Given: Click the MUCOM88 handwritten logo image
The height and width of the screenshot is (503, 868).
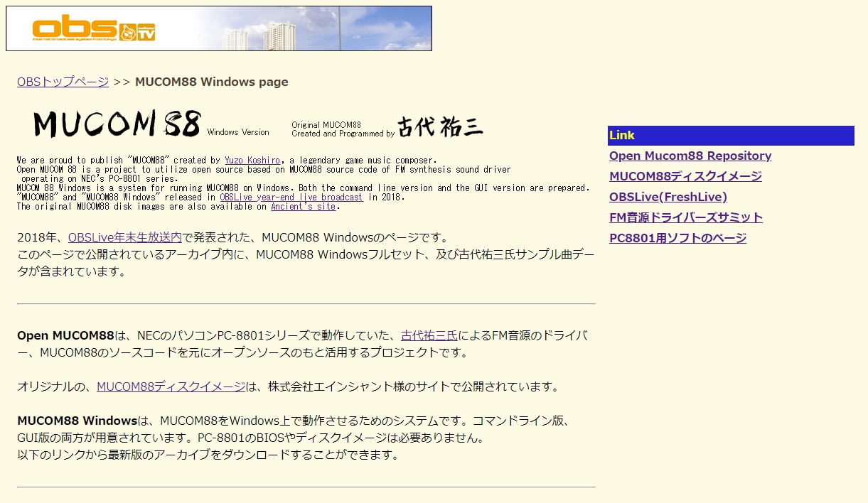Looking at the screenshot, I should tap(117, 124).
